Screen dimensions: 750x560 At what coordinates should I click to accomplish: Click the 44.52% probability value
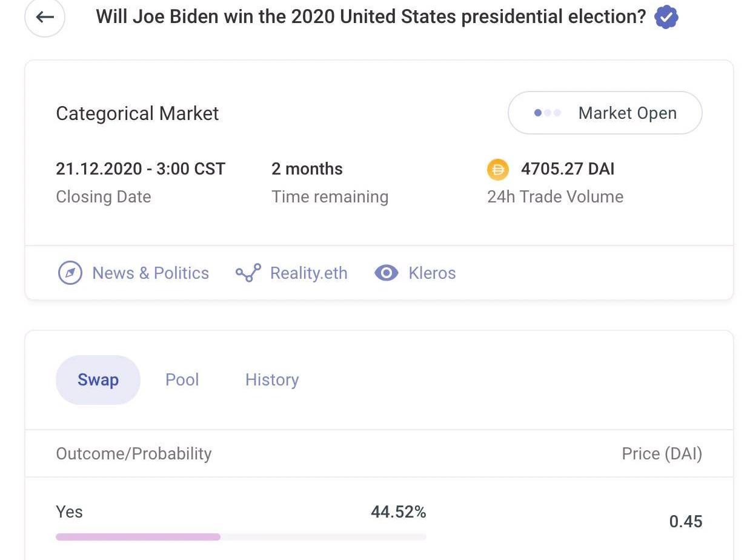[x=398, y=512]
